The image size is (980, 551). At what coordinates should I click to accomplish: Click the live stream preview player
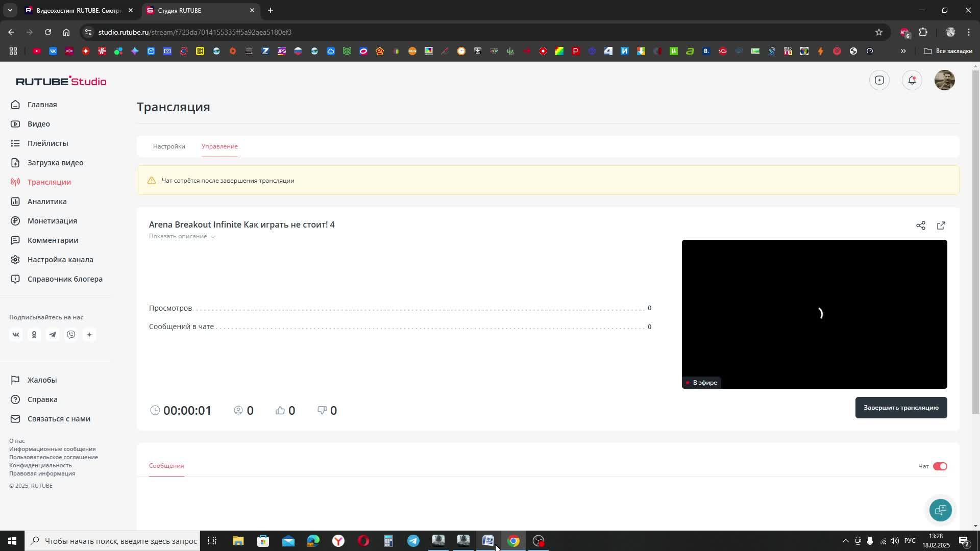[x=814, y=314]
